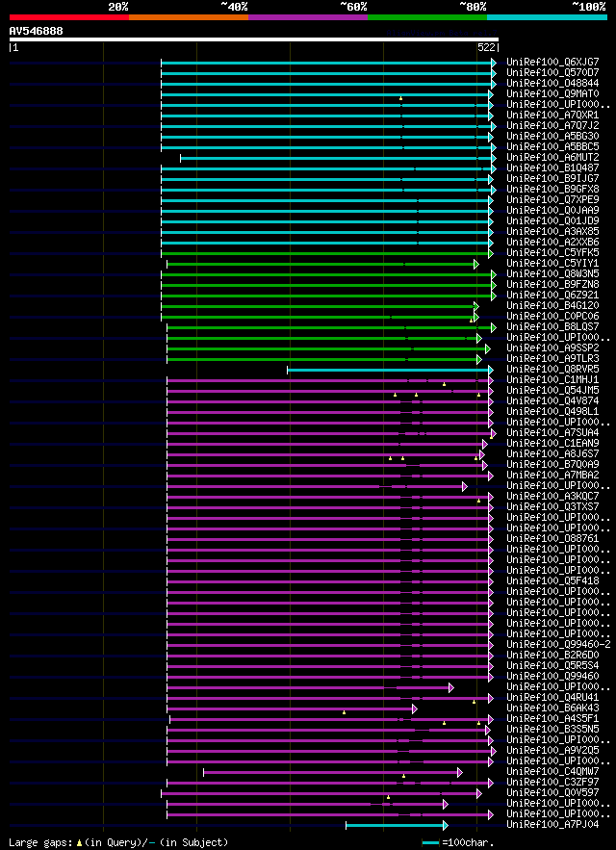Viewport: 616px width, 850px height.
Task: Click the cyan ~100% legend segment
Action: pyautogui.click(x=547, y=16)
